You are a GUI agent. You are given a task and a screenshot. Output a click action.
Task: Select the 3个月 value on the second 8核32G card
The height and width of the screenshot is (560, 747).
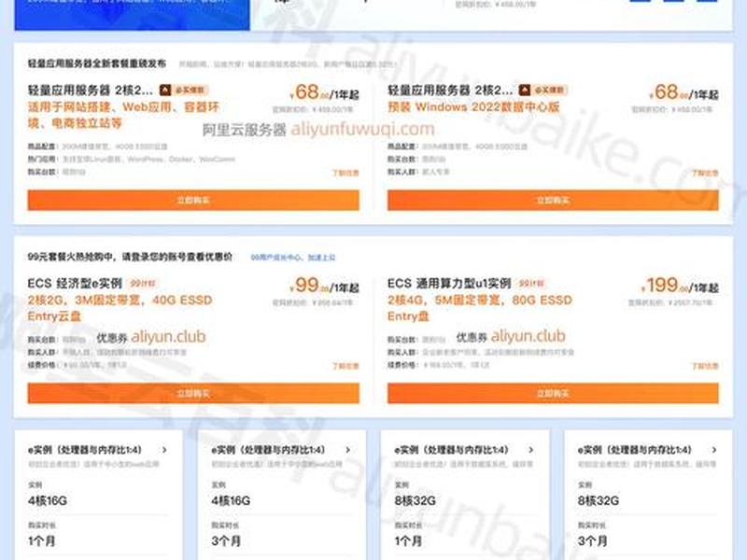pos(592,541)
